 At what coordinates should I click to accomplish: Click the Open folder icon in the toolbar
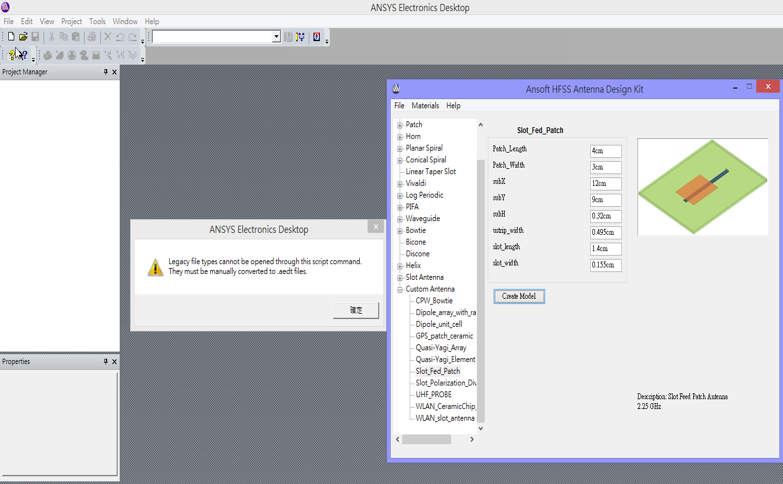[23, 36]
